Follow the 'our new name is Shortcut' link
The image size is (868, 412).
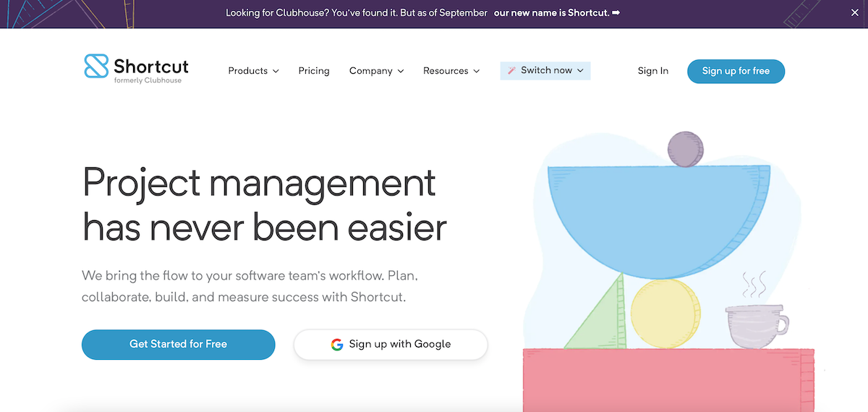[x=556, y=13]
